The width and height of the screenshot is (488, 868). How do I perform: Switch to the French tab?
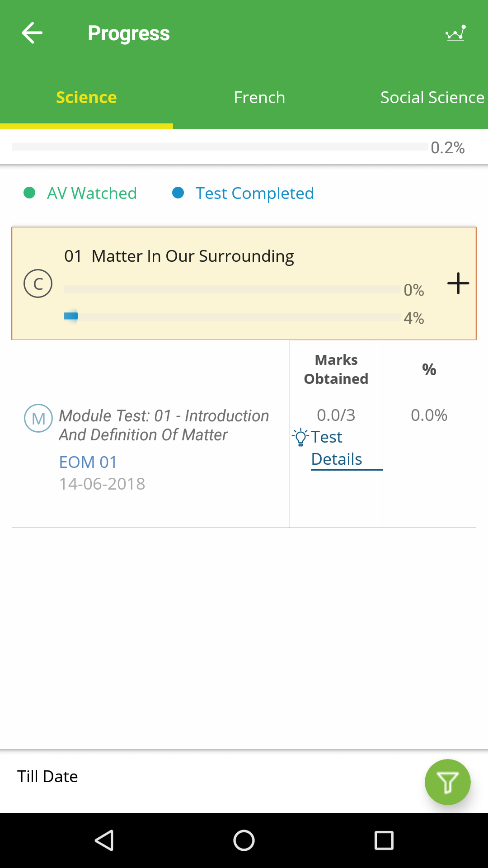(259, 97)
